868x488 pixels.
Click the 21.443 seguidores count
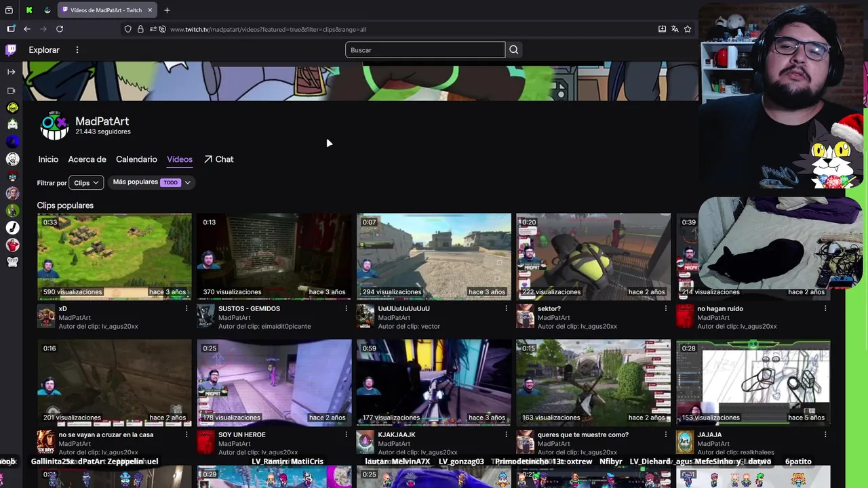pyautogui.click(x=103, y=131)
